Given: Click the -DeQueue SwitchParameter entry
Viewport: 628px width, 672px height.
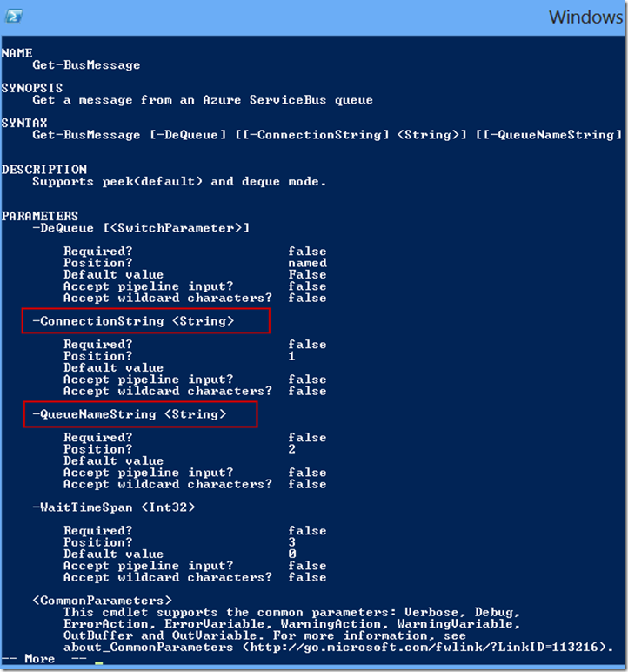Looking at the screenshot, I should 141,228.
